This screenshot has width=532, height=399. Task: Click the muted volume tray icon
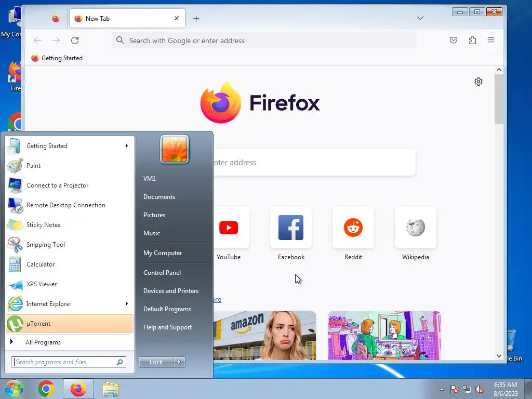pyautogui.click(x=480, y=390)
